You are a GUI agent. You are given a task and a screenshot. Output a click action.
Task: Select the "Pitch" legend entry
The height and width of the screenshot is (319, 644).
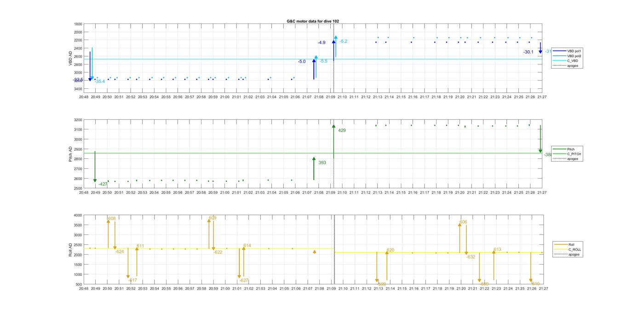point(564,149)
